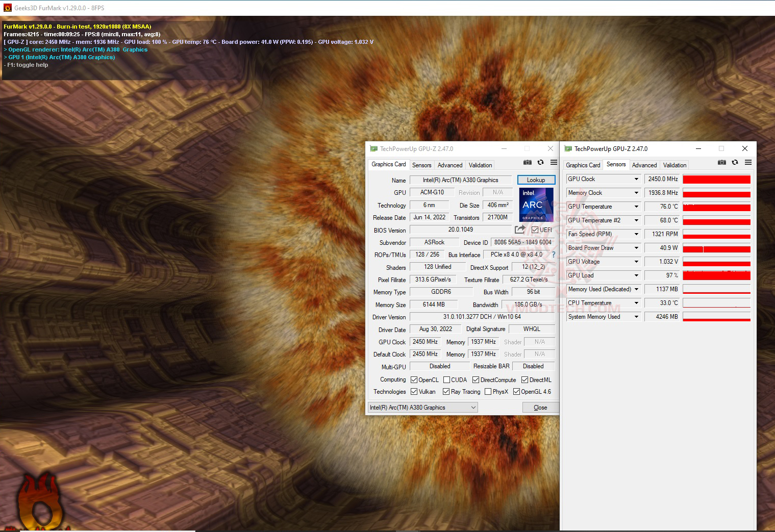Screen dimensions: 775x532
Task: Click the BIOS export share icon
Action: point(520,230)
